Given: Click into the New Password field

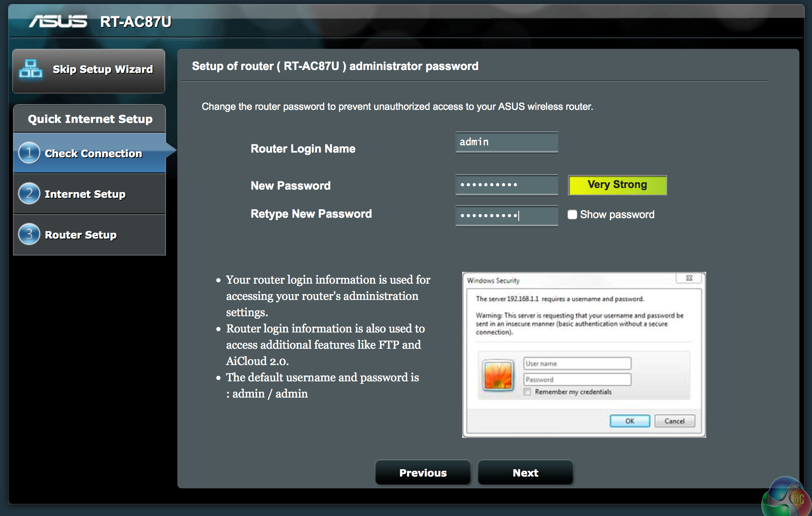Looking at the screenshot, I should (x=506, y=185).
